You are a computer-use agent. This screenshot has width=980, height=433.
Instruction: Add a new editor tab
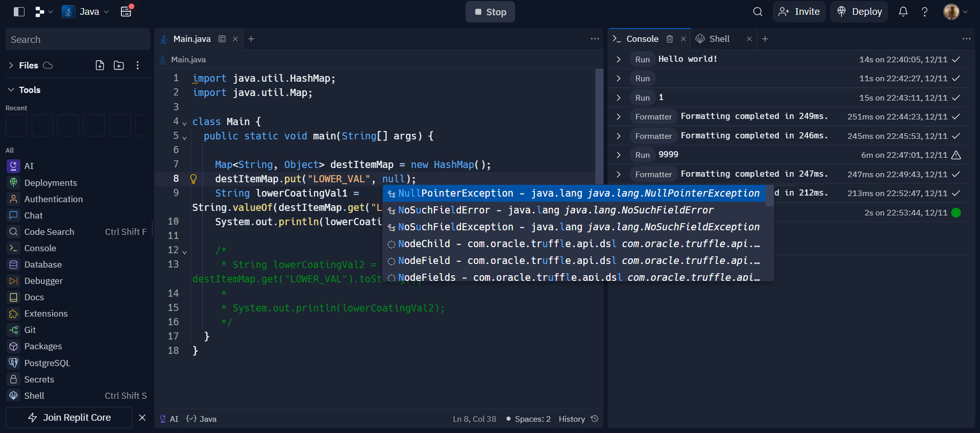(x=251, y=39)
